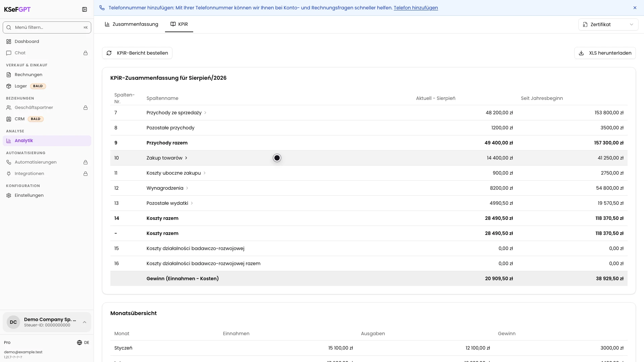Click the lock icon beside Integrationen
Image resolution: width=644 pixels, height=362 pixels.
click(x=86, y=174)
